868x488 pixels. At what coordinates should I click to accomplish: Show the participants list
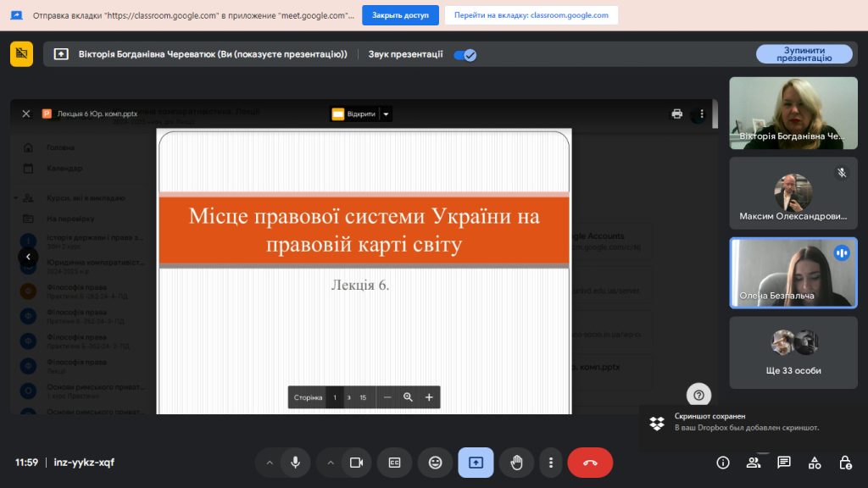click(x=754, y=463)
